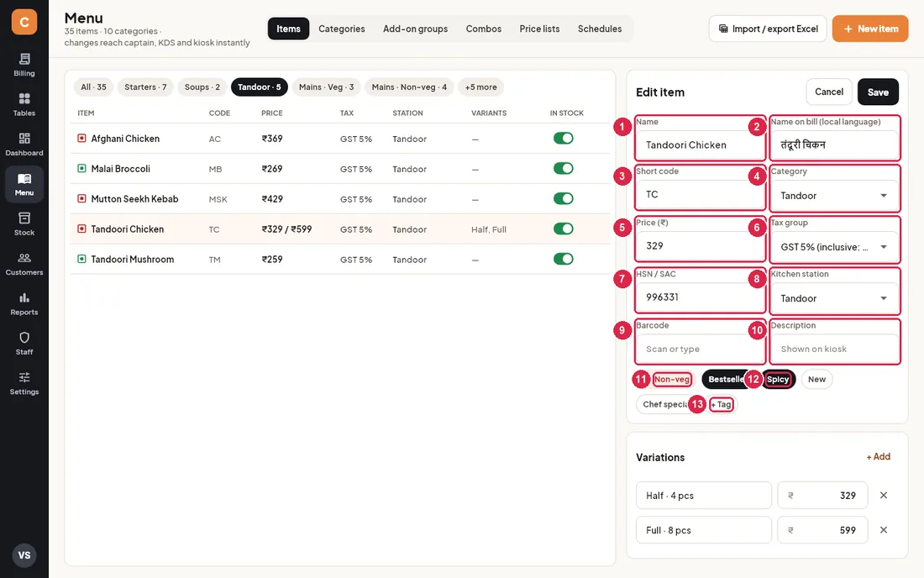Viewport: 924px width, 578px height.
Task: Click Tandoori Mushroom veg indicator icon
Action: pos(82,260)
